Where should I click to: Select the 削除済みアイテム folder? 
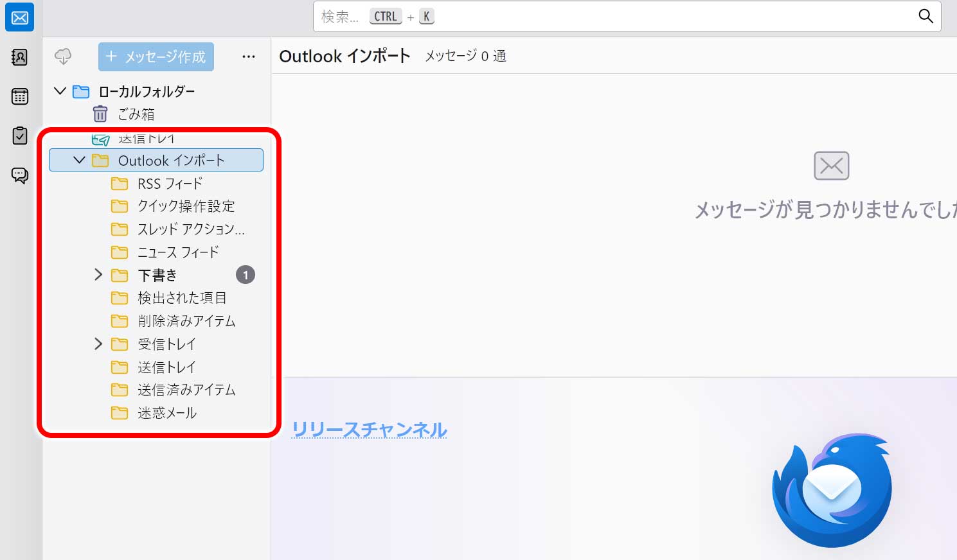(x=156, y=321)
